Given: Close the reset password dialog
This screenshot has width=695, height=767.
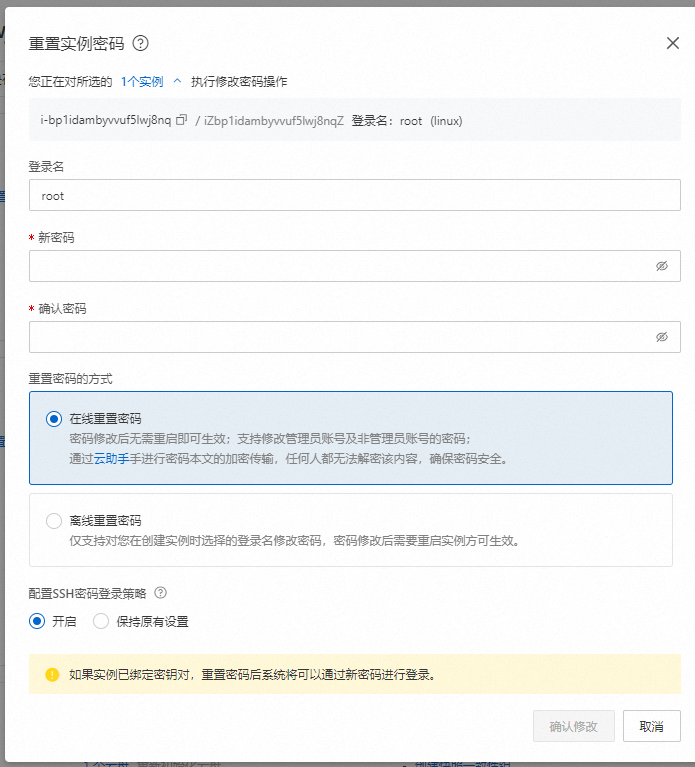Looking at the screenshot, I should point(673,43).
